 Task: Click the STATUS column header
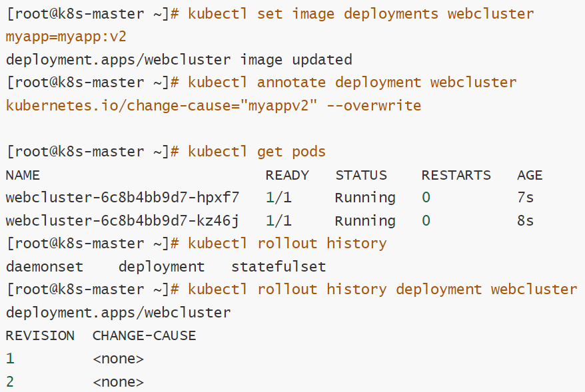[x=361, y=175]
